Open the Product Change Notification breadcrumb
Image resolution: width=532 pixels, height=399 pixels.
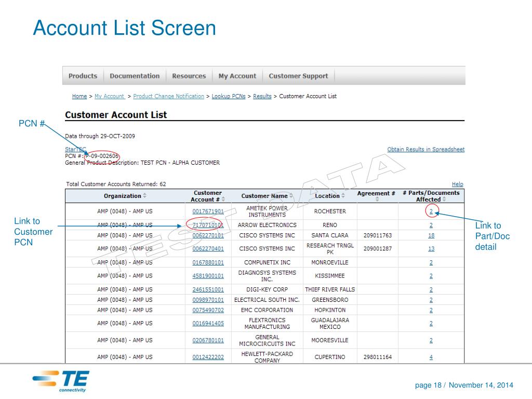[x=169, y=96]
